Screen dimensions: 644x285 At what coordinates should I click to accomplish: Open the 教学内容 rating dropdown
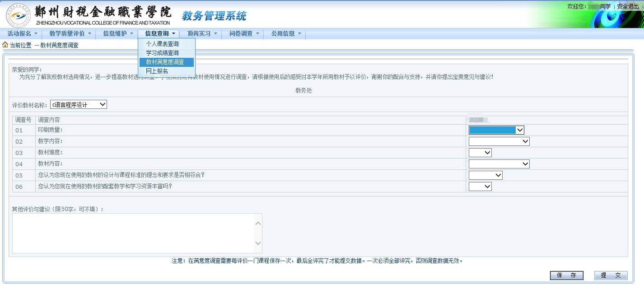point(499,141)
